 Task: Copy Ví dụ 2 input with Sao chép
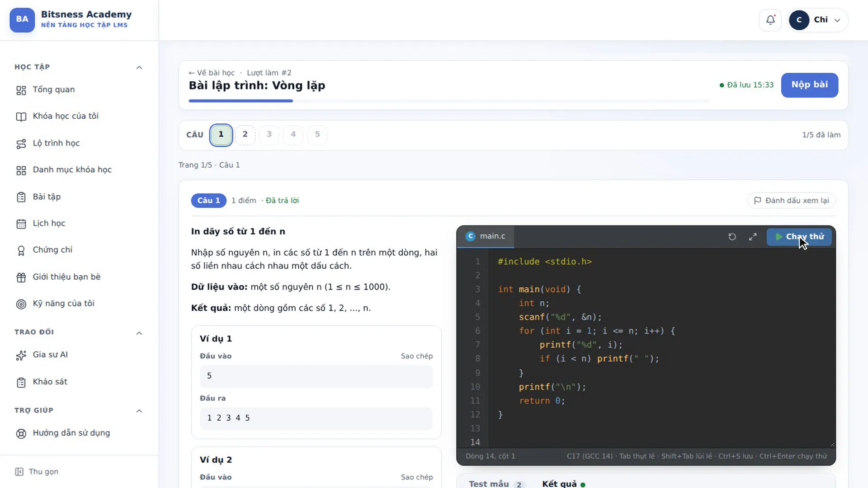pyautogui.click(x=417, y=477)
